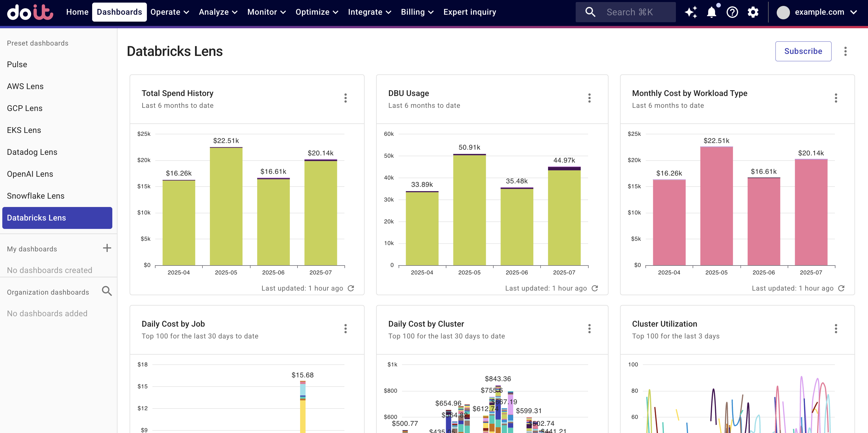Open Daily Cost by Cluster widget menu
This screenshot has width=868, height=433.
589,329
